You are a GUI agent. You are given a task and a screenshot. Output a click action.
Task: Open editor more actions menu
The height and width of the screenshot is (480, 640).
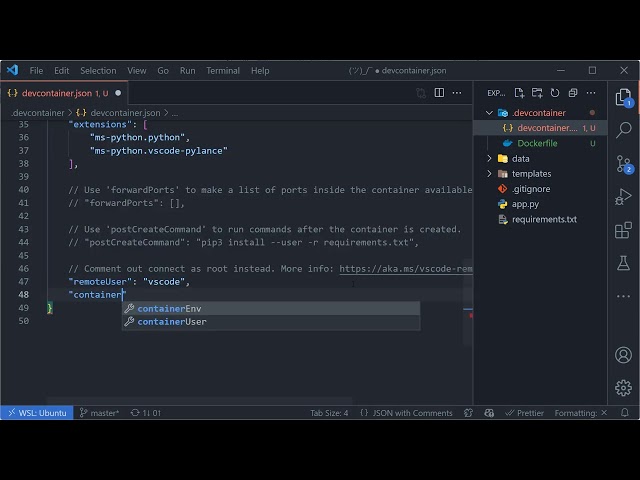457,93
